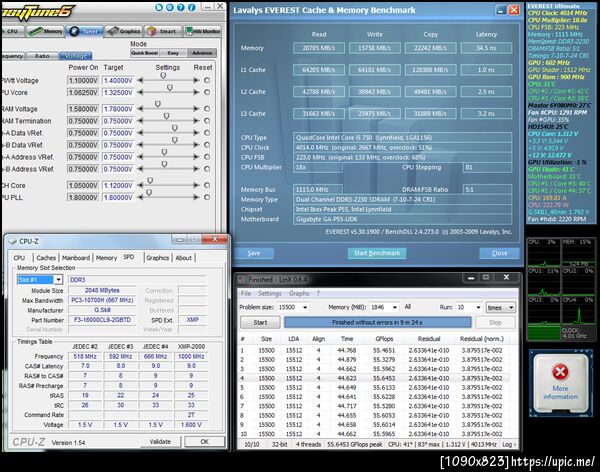Click Close in EVEREST benchmark window
The width and height of the screenshot is (600, 472).
pos(499,253)
